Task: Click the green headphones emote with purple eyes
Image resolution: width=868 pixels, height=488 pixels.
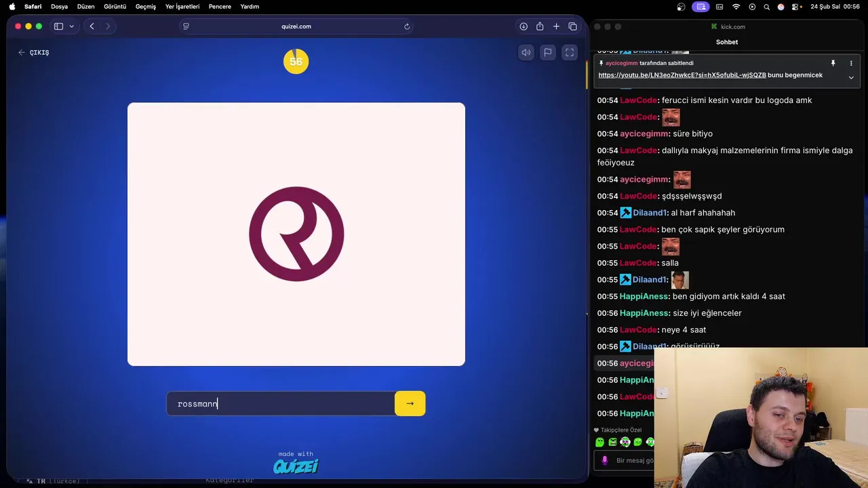Action: tap(625, 442)
